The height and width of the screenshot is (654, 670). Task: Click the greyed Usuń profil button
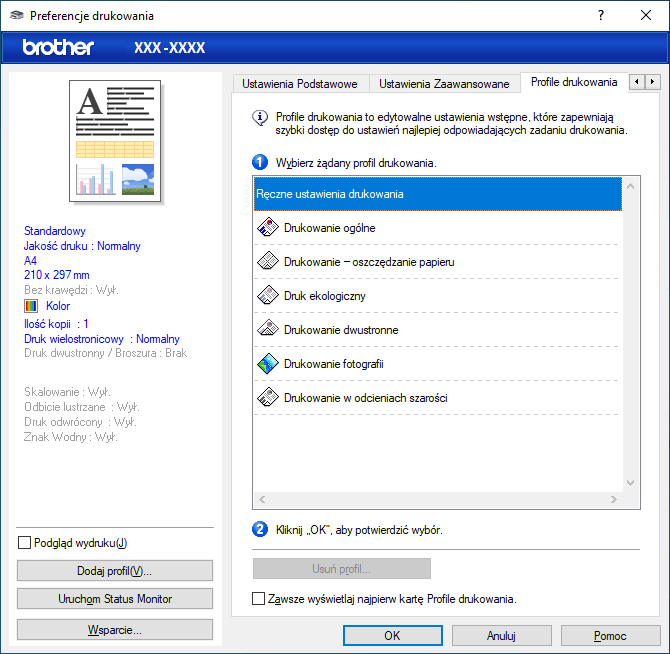pos(342,569)
